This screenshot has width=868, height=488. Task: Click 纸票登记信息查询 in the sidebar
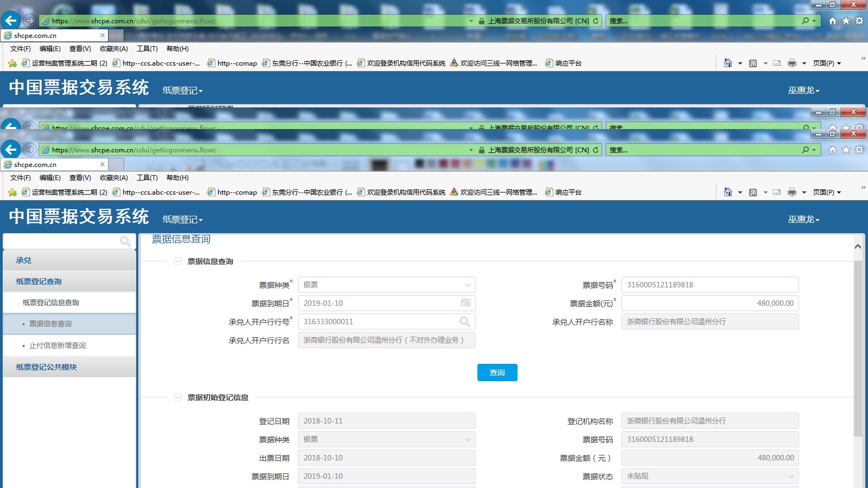point(51,303)
